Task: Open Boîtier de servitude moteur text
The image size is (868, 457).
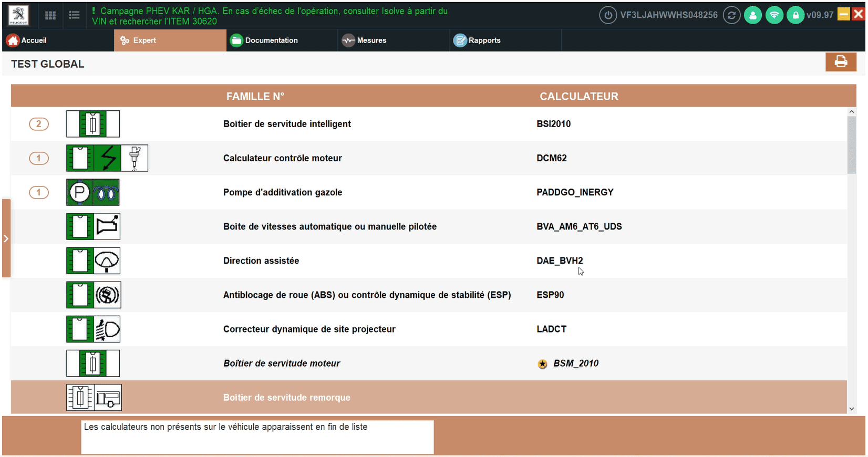Action: click(282, 363)
